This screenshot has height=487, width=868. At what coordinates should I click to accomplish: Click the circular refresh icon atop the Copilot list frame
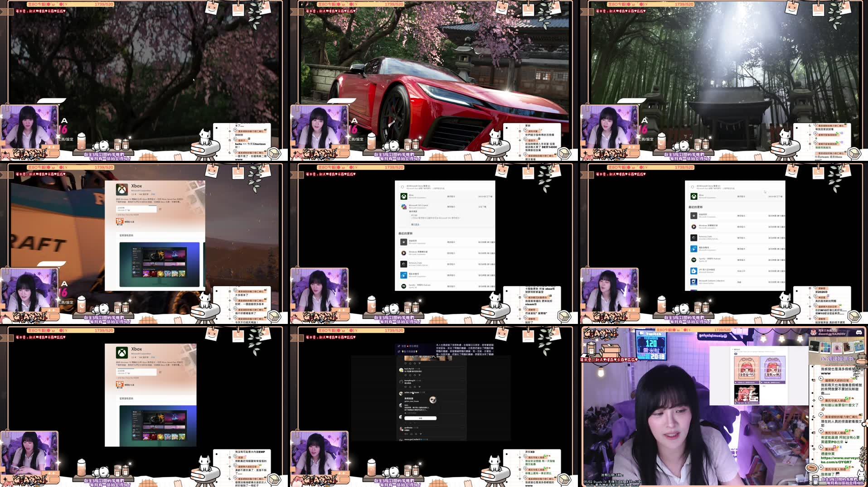pyautogui.click(x=402, y=187)
